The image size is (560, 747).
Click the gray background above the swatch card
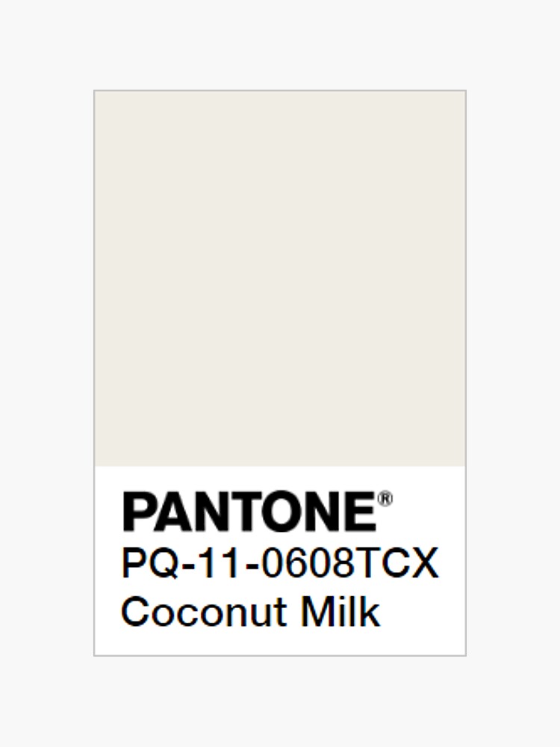coord(280,45)
